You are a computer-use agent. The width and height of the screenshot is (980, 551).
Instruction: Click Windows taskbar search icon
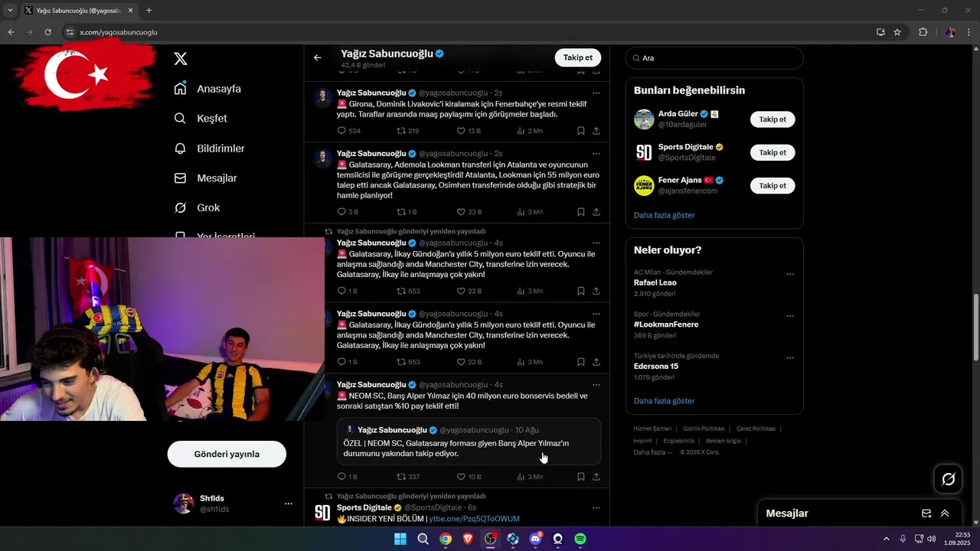[423, 539]
